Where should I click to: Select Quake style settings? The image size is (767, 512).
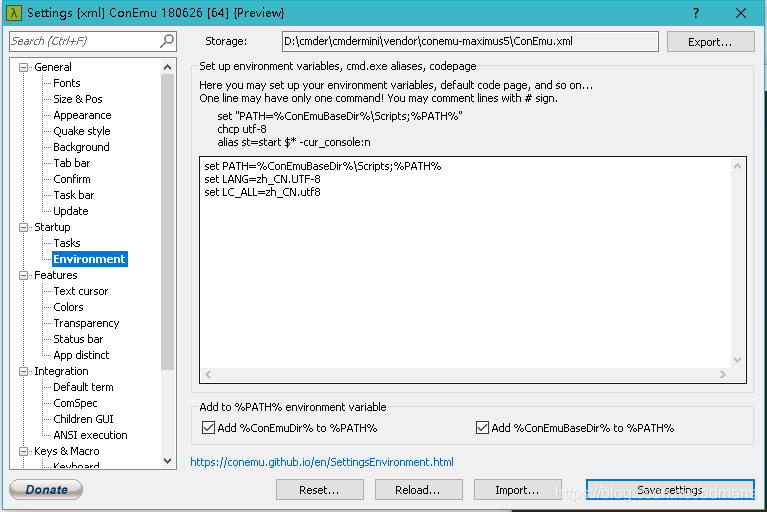(82, 131)
